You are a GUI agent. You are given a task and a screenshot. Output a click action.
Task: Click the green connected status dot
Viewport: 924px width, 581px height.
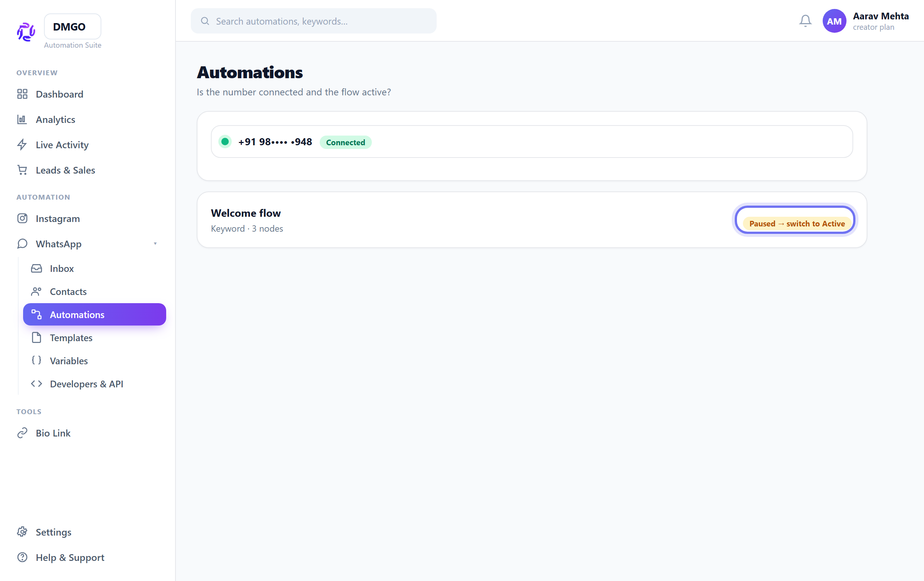click(225, 142)
